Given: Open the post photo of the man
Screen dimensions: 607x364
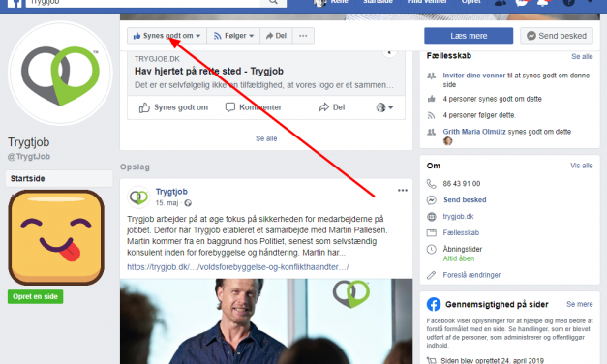Looking at the screenshot, I should [266, 321].
